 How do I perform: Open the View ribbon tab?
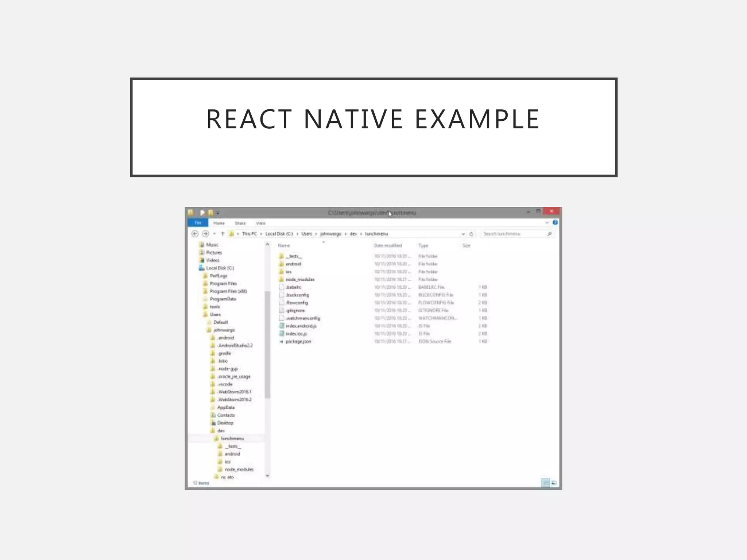(260, 223)
